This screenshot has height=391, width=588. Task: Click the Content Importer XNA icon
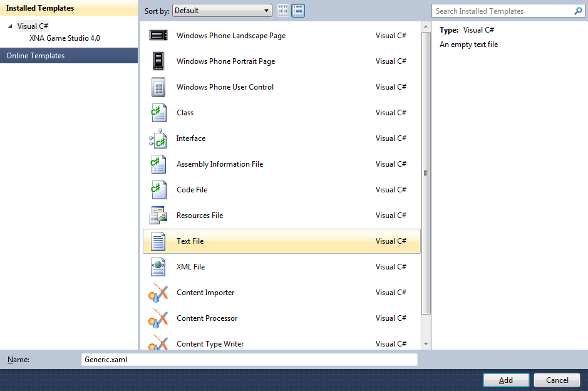point(158,293)
